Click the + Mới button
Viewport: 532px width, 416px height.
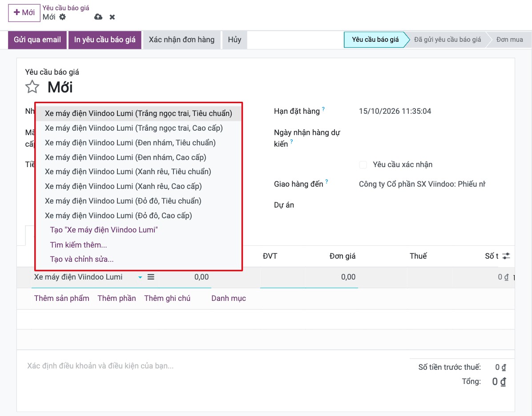(24, 13)
